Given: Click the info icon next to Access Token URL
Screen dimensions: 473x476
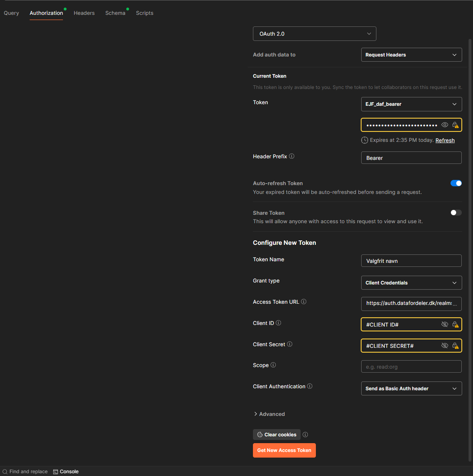Looking at the screenshot, I should click(x=304, y=302).
